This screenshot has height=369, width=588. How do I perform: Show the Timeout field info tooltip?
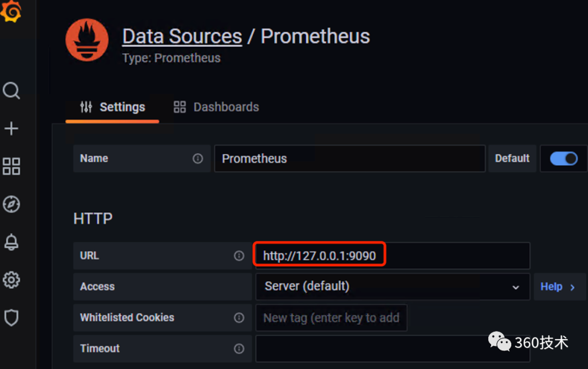(x=239, y=349)
